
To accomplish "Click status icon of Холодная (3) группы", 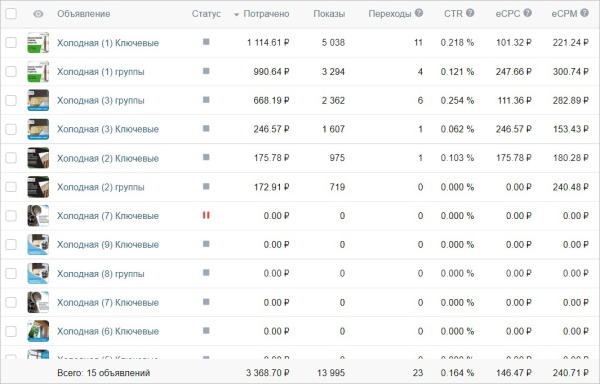I will click(206, 100).
